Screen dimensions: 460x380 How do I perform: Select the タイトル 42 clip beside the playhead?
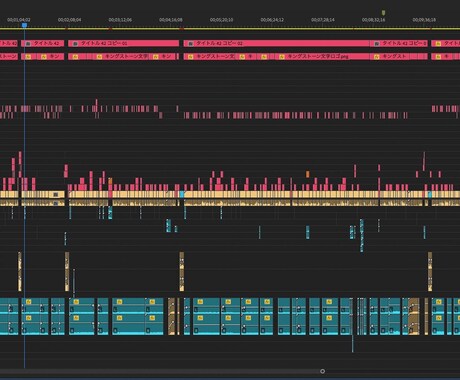[x=43, y=43]
